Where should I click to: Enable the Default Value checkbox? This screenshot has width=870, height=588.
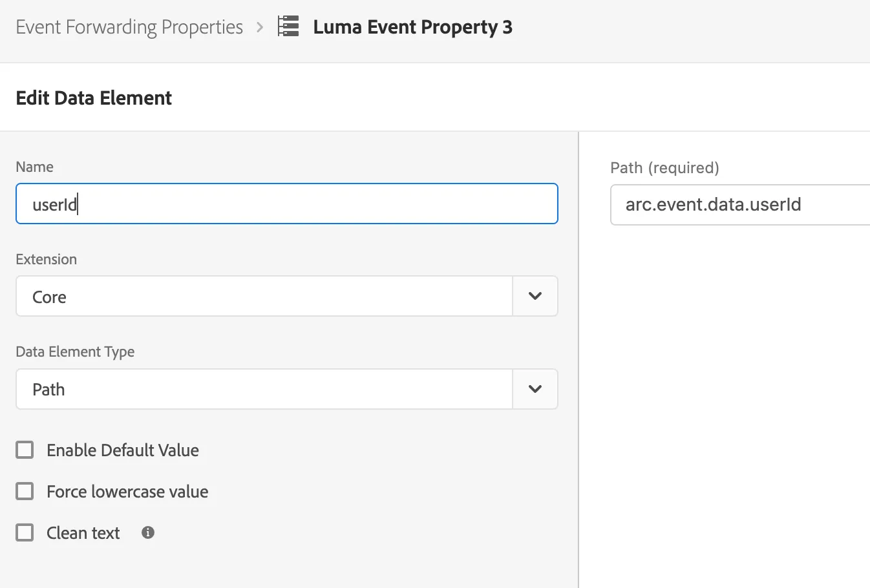[x=25, y=450]
